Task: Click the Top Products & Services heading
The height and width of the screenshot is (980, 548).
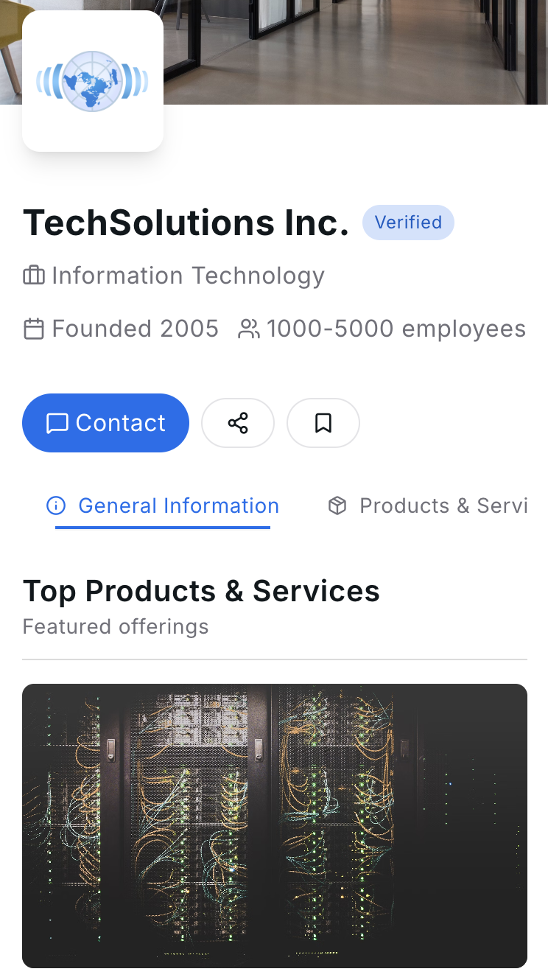Action: point(201,591)
